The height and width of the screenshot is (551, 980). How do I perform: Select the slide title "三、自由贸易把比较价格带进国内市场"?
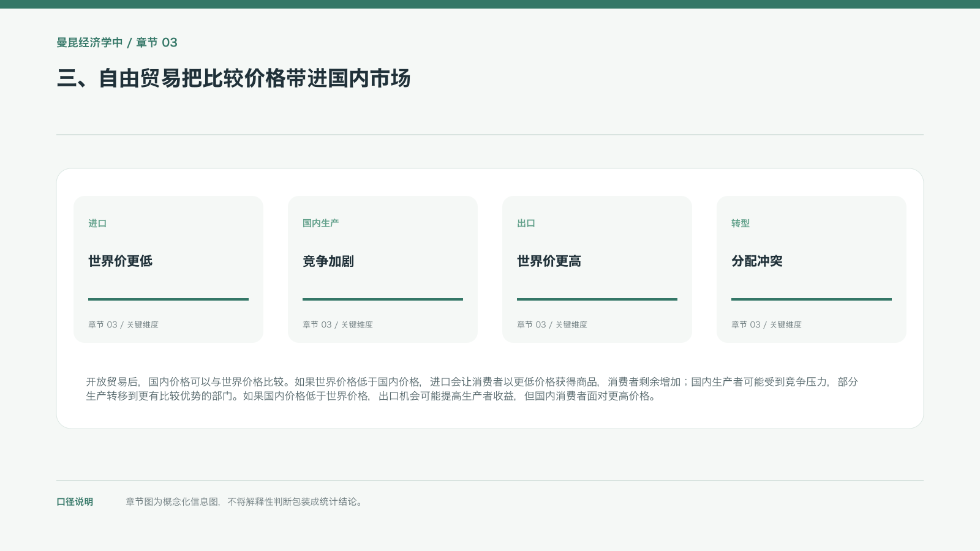(x=233, y=78)
